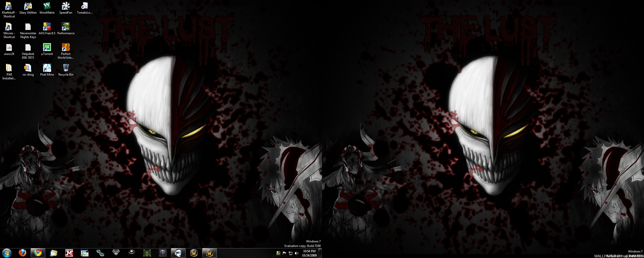Select the rzr-dnsg desktop icon

(x=28, y=70)
